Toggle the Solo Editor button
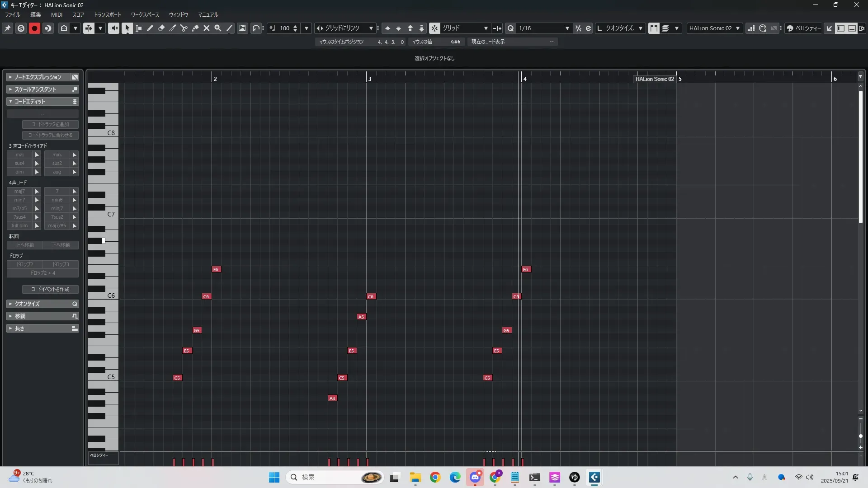Screen dimensions: 868x488 click(21, 28)
